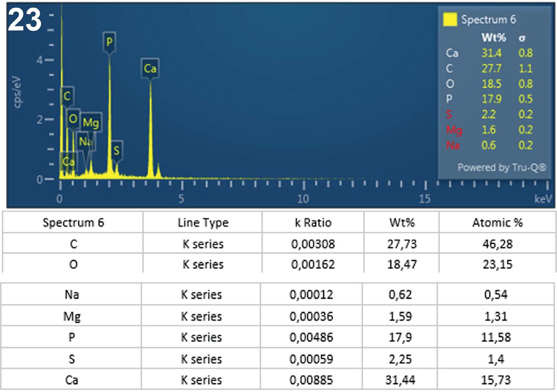Select the O peak label marker
This screenshot has height=392, width=557.
[73, 118]
